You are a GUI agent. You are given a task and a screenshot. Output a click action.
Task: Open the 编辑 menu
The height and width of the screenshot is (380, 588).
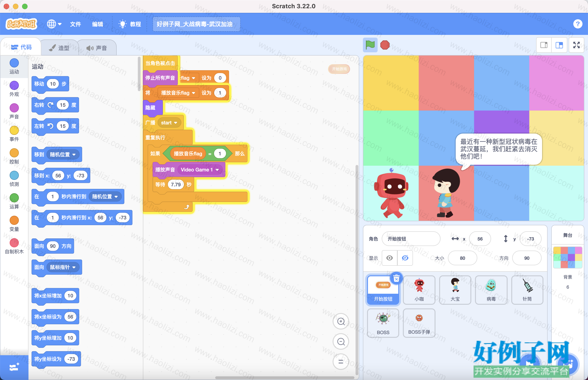tap(98, 24)
